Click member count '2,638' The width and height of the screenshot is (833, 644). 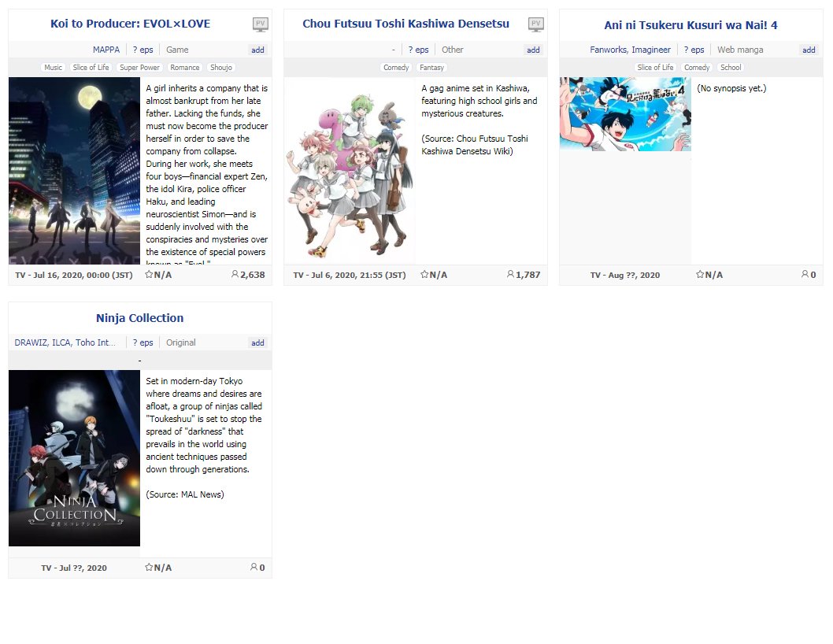pyautogui.click(x=253, y=275)
